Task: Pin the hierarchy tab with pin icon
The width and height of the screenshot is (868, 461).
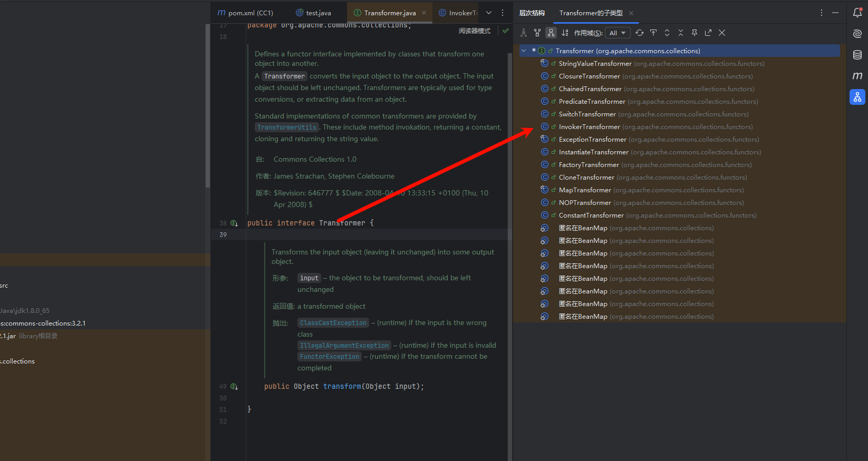Action: (695, 33)
